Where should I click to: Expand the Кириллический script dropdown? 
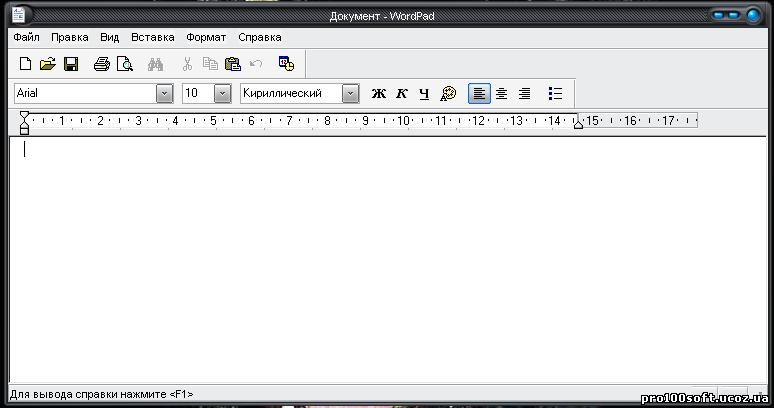click(350, 93)
